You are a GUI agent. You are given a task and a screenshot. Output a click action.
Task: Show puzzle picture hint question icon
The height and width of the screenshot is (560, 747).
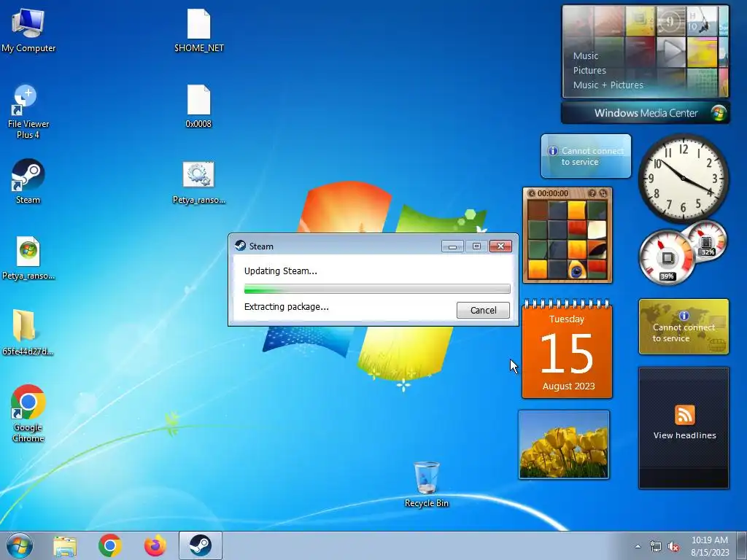tap(592, 193)
